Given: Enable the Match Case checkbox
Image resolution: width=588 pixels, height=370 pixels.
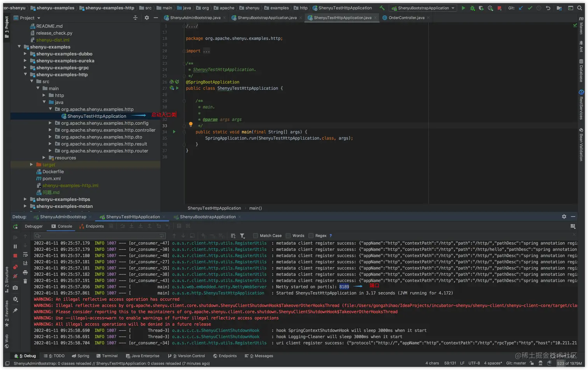Looking at the screenshot, I should pos(255,236).
